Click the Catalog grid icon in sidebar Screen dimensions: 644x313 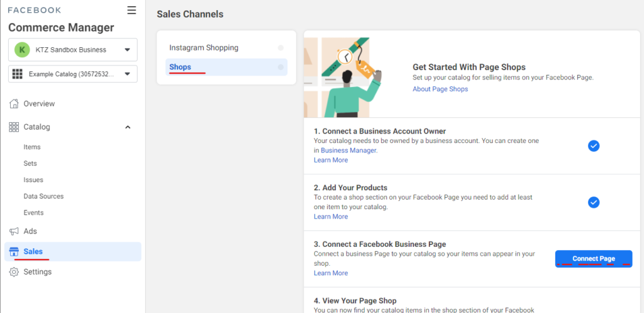click(x=14, y=127)
